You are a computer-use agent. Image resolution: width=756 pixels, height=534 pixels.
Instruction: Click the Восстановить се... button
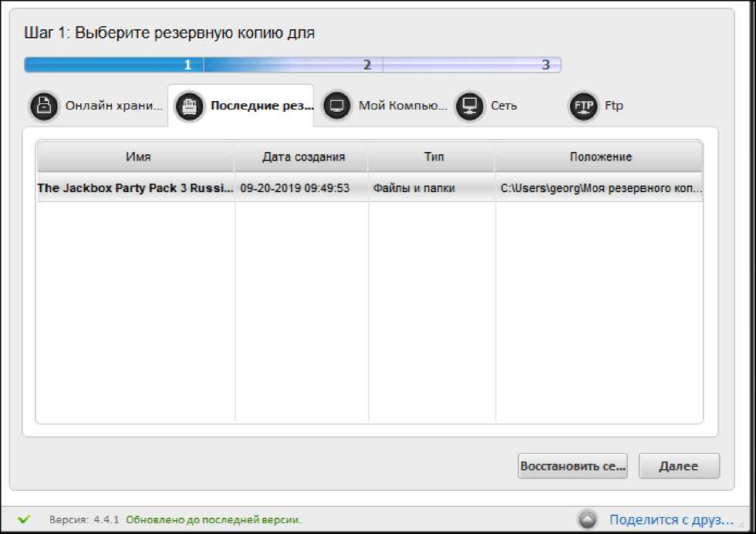click(572, 466)
